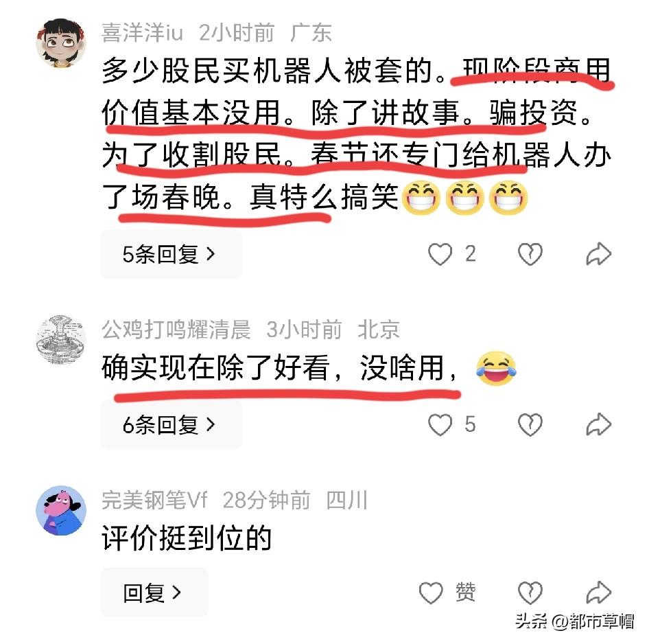The image size is (649, 644).
Task: Open 喜洋洋iu's avatar profile
Action: tap(61, 43)
